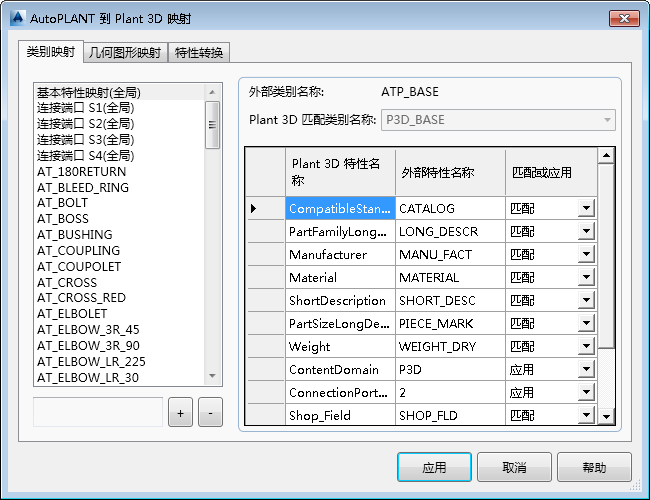Click property table scrollbar up arrow
The height and width of the screenshot is (500, 650).
pyautogui.click(x=606, y=155)
